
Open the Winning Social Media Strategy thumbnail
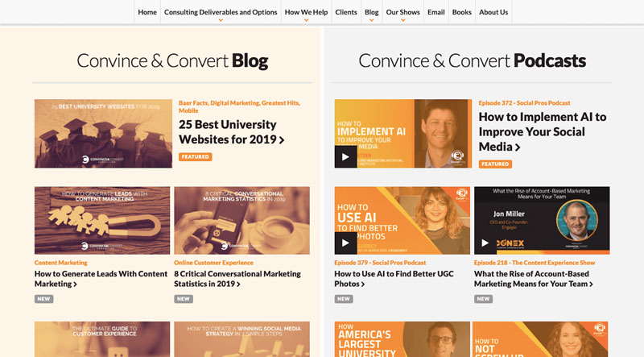click(x=242, y=339)
